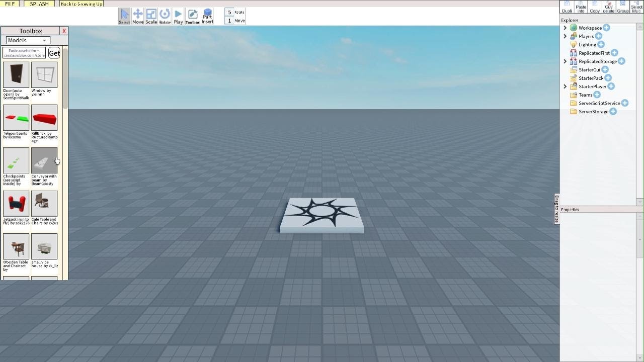
Task: Expand the ReplicatedStorage tree node
Action: (x=565, y=61)
